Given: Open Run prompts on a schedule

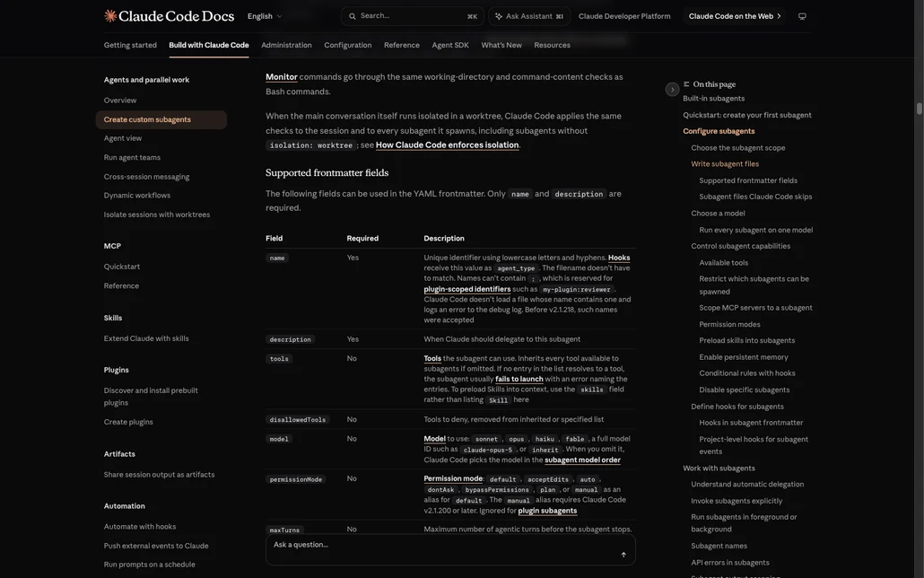Looking at the screenshot, I should coord(149,565).
